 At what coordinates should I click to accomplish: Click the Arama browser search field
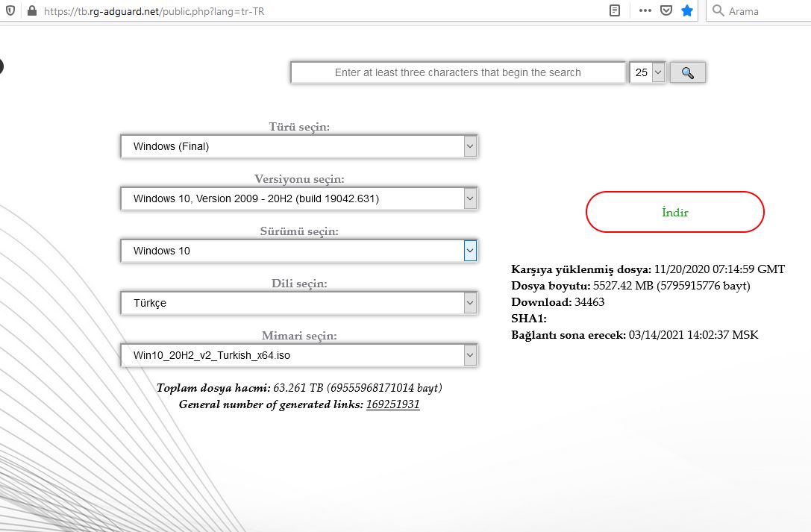point(760,11)
